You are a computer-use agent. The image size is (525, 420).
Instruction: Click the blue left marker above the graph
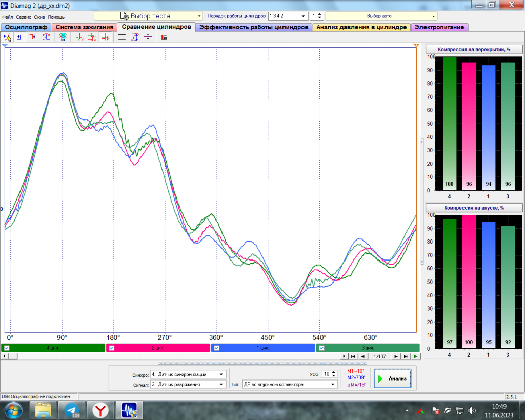pos(5,45)
